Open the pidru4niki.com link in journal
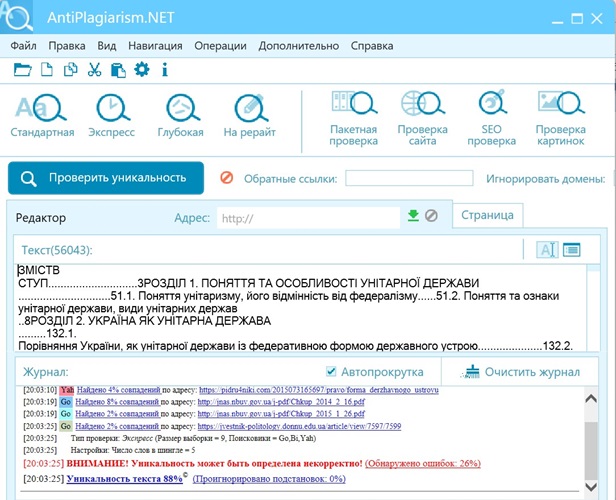 pos(319,390)
